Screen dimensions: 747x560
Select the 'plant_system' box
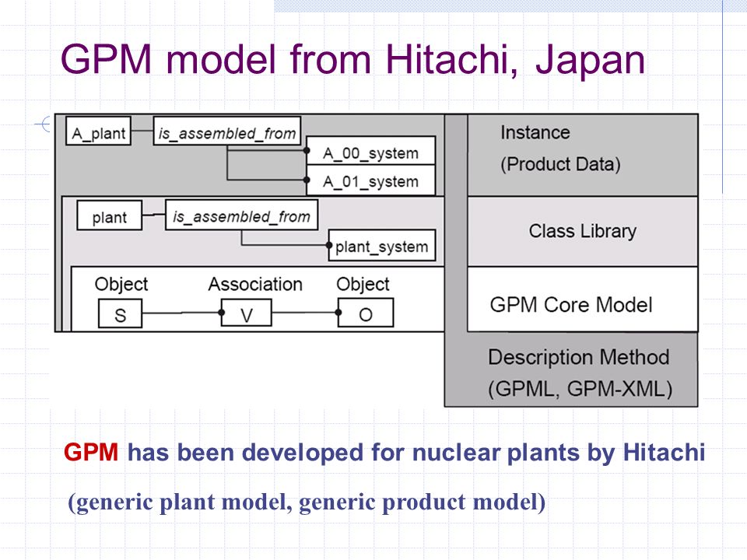click(382, 246)
